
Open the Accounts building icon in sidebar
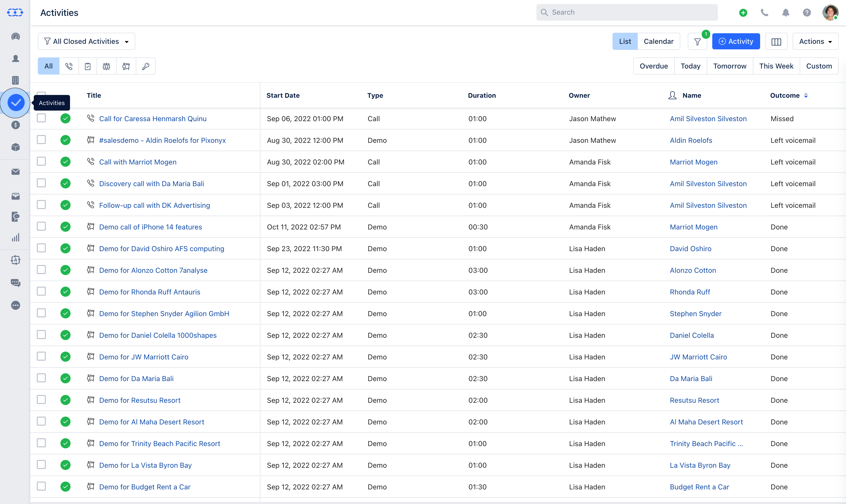click(x=16, y=80)
